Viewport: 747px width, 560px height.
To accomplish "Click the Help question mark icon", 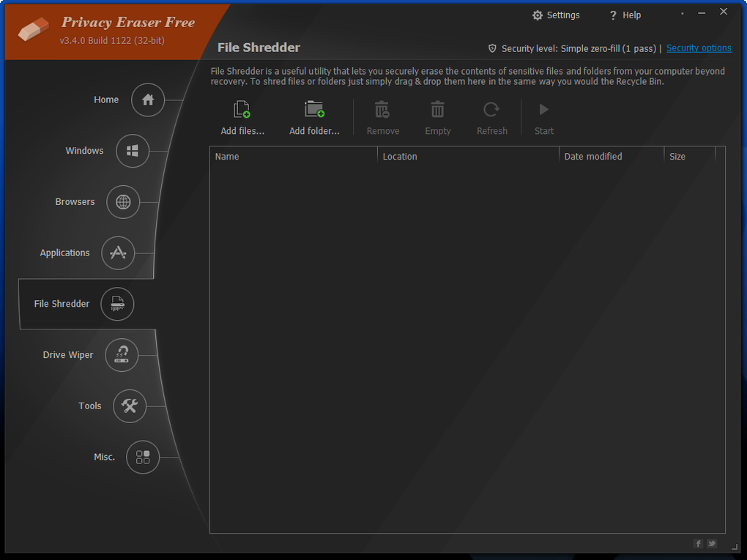I will [613, 15].
